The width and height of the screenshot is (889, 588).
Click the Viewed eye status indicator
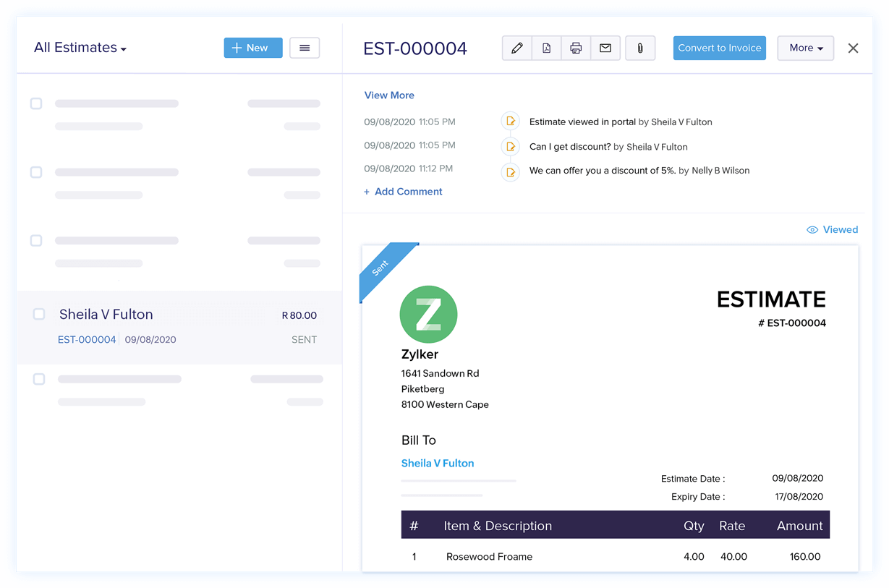point(833,230)
